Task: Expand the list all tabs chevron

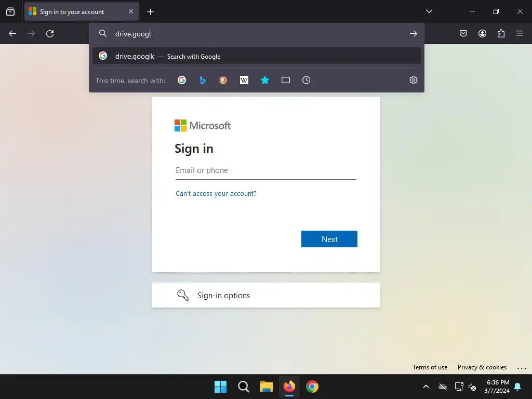Action: pos(429,11)
